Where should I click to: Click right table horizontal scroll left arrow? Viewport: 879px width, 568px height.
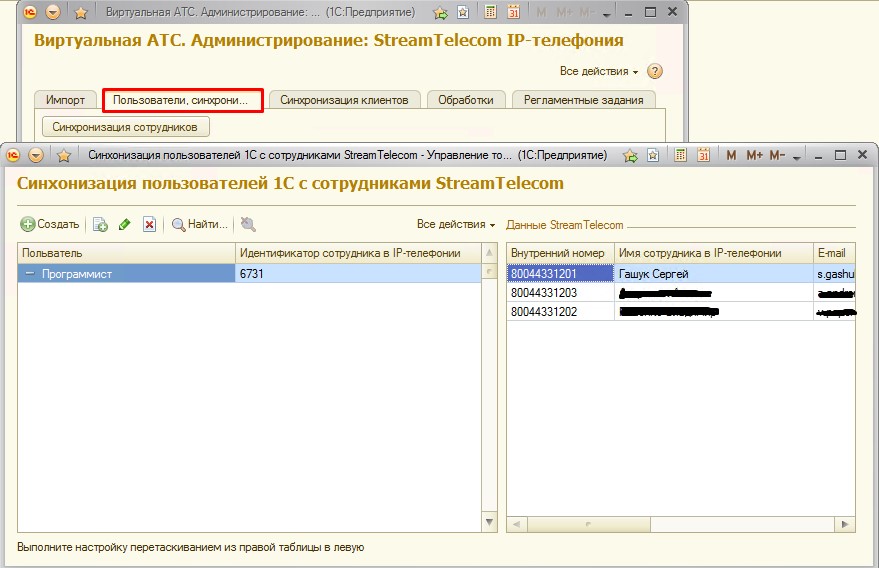click(516, 524)
